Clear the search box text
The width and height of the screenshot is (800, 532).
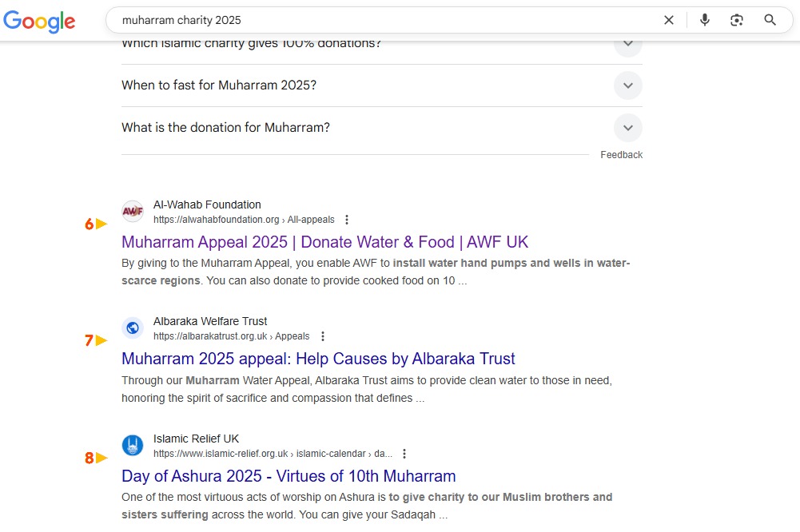(x=669, y=20)
